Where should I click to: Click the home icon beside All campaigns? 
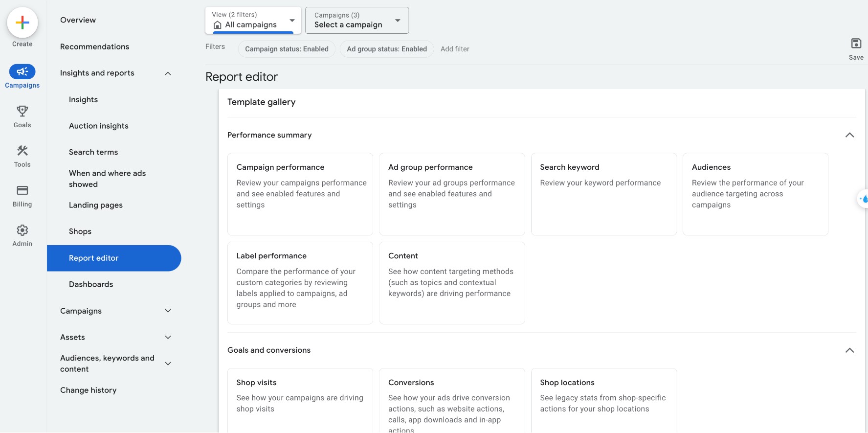[218, 25]
